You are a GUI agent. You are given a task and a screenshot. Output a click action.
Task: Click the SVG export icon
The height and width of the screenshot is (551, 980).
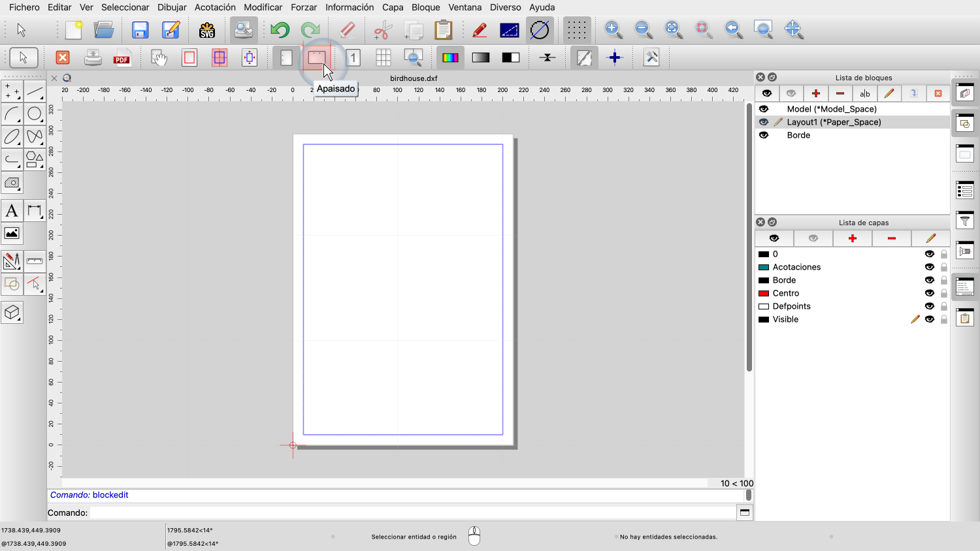(x=207, y=30)
